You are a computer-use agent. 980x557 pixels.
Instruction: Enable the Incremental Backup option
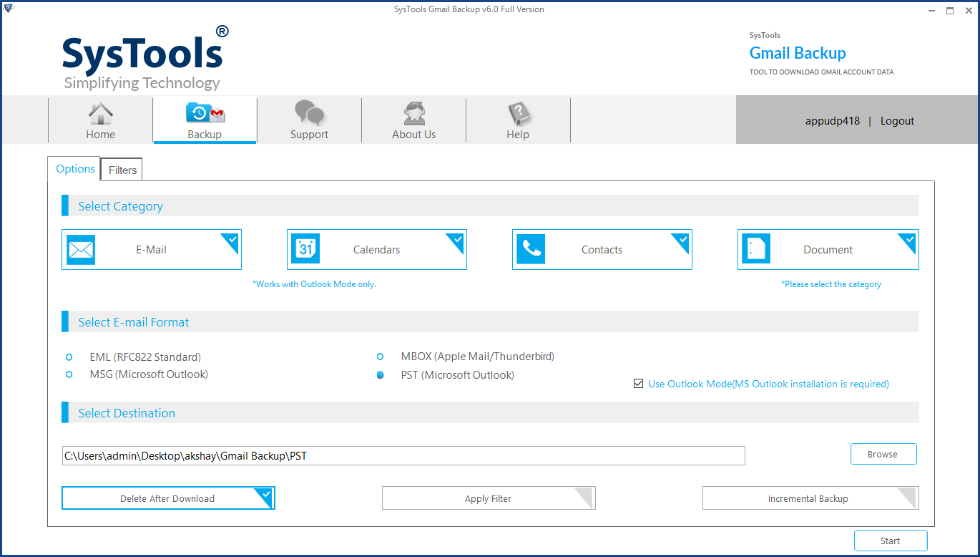pos(810,498)
